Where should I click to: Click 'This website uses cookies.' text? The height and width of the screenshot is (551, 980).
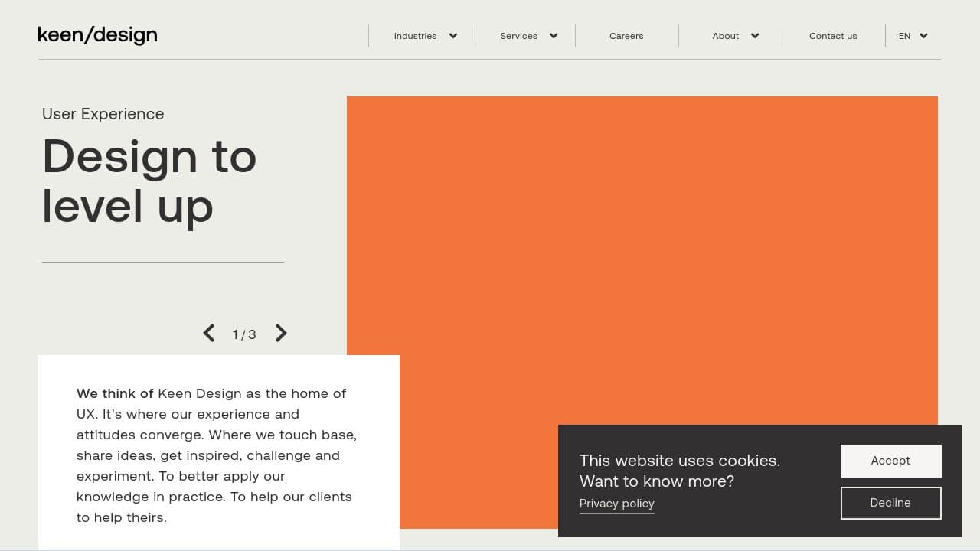click(x=680, y=461)
